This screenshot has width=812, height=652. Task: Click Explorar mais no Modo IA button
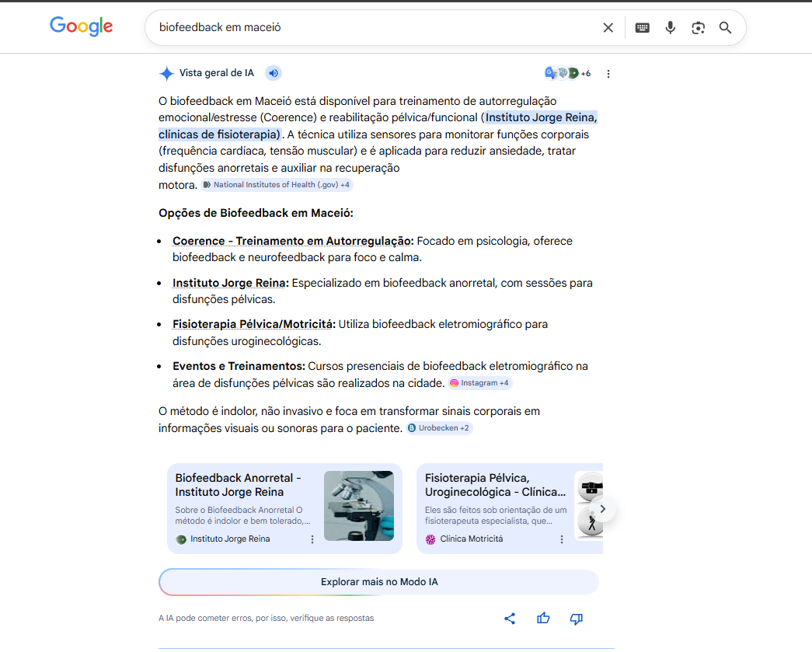379,582
